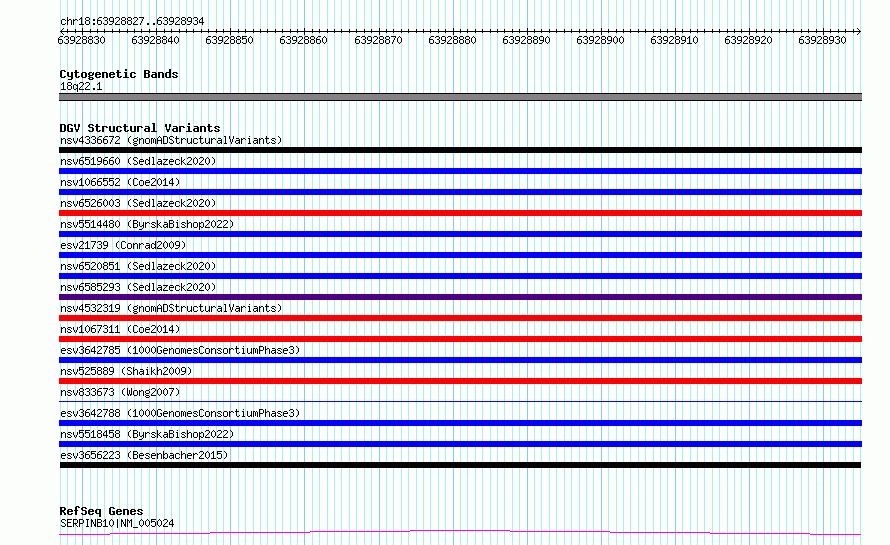890x545 pixels.
Task: Click the blue bar for nsv1066552
Action: [x=460, y=192]
